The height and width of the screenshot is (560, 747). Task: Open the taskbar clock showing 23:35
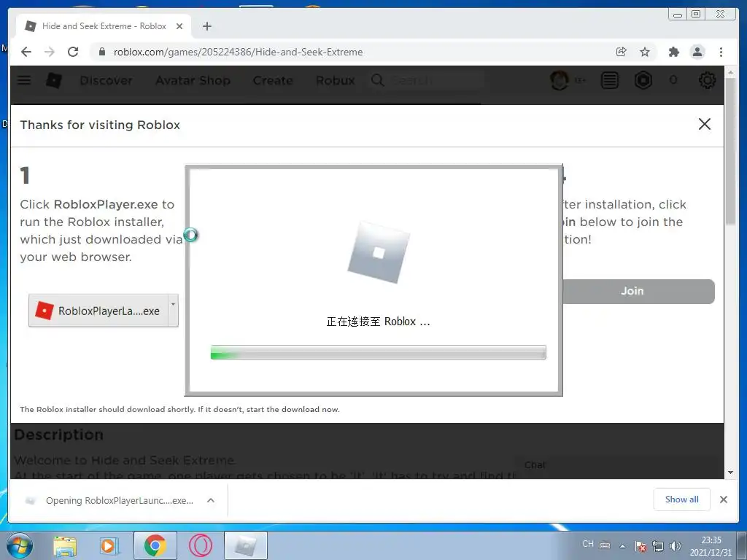pos(711,545)
